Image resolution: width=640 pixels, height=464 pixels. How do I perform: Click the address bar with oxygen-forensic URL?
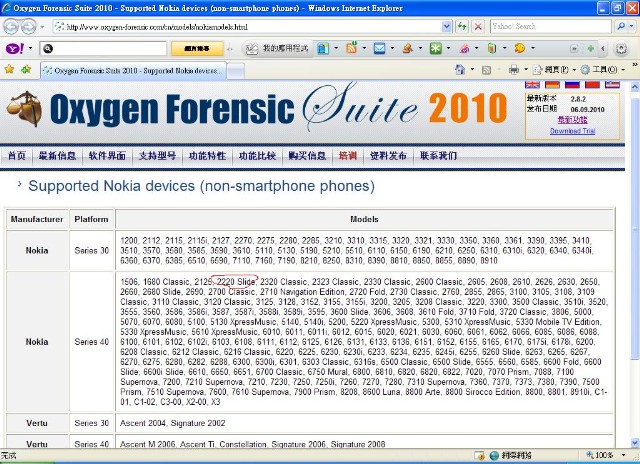click(x=247, y=27)
